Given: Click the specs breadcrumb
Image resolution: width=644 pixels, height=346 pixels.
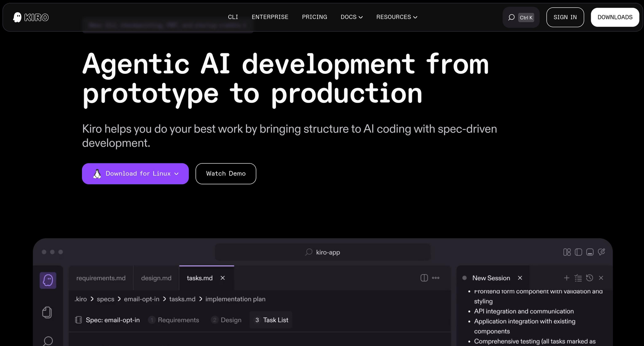Looking at the screenshot, I should (x=106, y=299).
